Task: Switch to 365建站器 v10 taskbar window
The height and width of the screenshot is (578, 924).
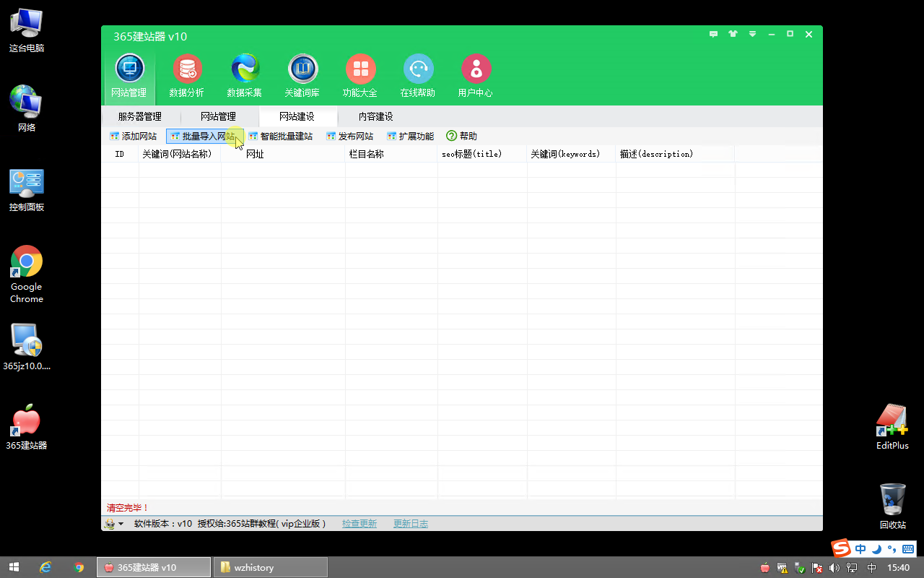Action: (154, 567)
